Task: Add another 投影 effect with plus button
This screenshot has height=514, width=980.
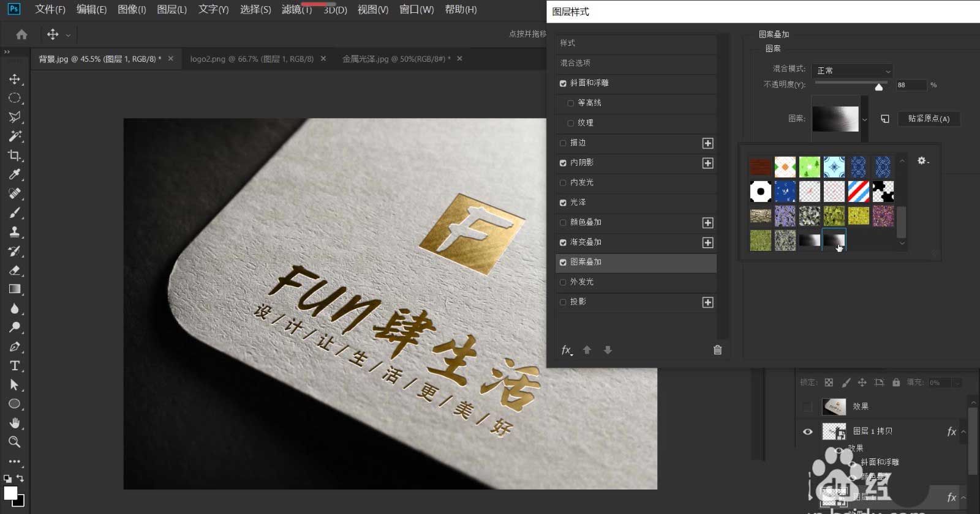Action: pyautogui.click(x=707, y=302)
